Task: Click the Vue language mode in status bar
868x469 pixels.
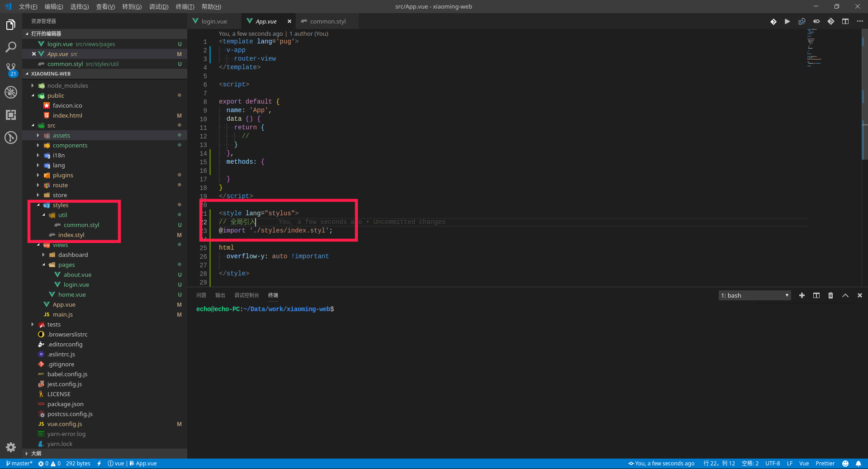Action: (804, 464)
